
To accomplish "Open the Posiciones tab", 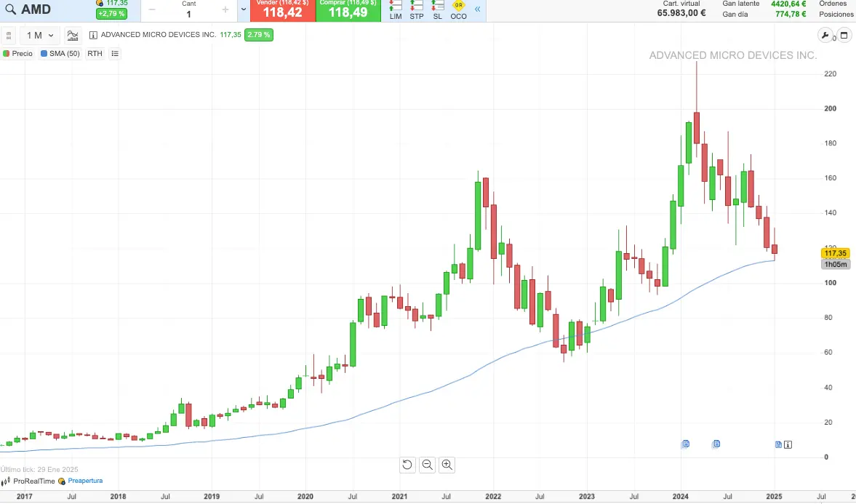I will click(x=836, y=15).
